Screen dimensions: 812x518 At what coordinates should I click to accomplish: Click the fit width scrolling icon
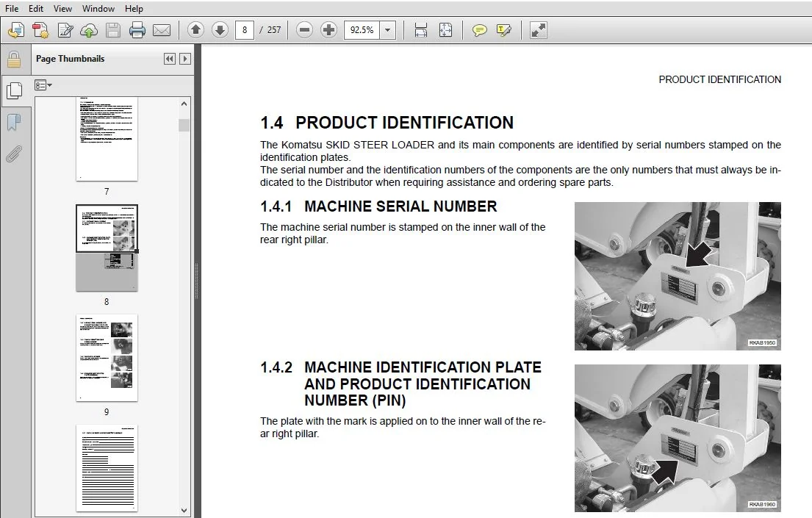click(x=421, y=30)
